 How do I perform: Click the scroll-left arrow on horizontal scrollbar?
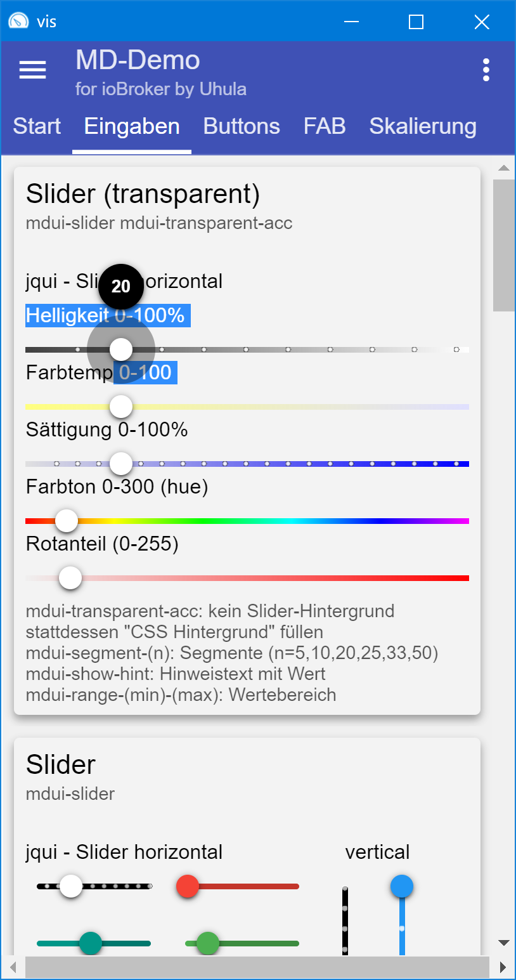[12, 967]
